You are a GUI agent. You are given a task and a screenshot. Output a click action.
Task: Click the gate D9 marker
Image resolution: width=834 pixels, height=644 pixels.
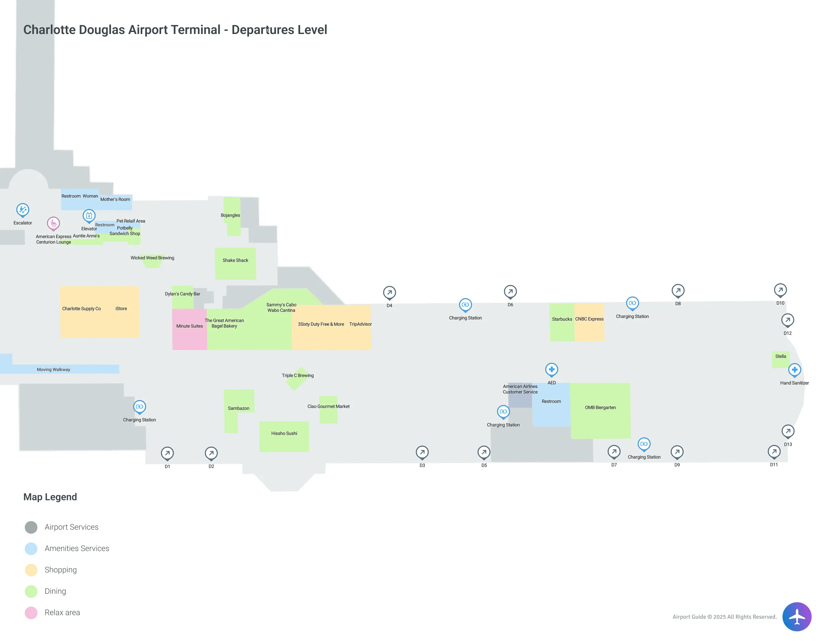point(677,452)
